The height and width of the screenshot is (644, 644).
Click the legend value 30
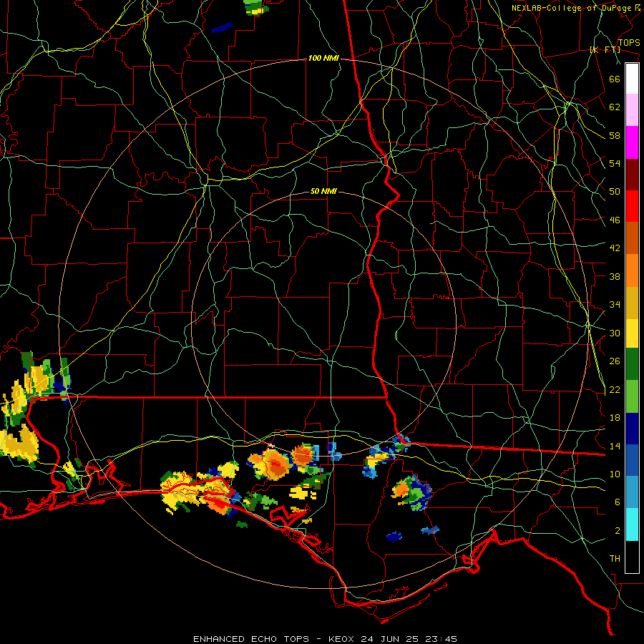click(x=615, y=333)
